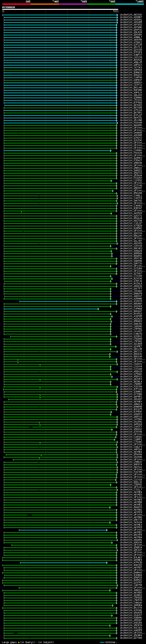
Task: Click the gap marker on the UniRef100_C8ZAY1 alignment
Action: [40, 365]
